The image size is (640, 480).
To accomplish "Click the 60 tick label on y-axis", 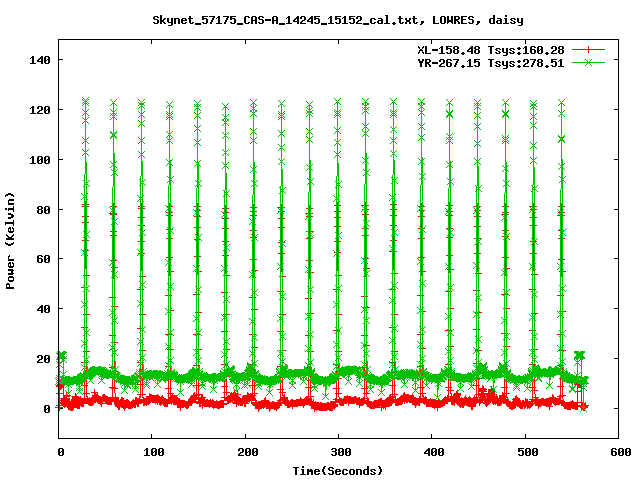I will point(43,259).
